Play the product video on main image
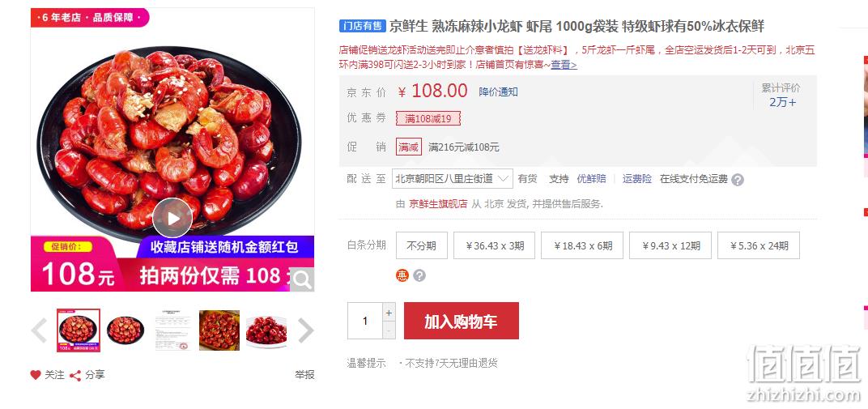The height and width of the screenshot is (409, 868). pyautogui.click(x=172, y=218)
